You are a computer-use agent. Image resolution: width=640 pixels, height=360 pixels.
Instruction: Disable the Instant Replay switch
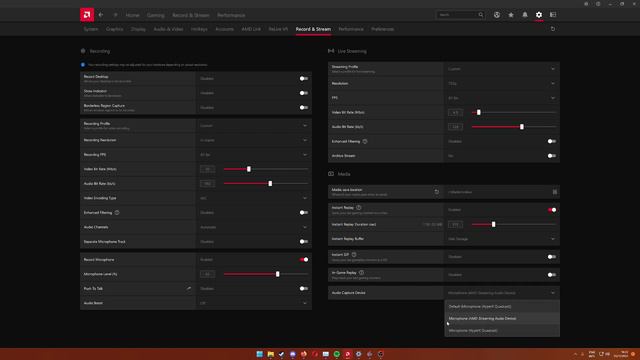(x=552, y=210)
